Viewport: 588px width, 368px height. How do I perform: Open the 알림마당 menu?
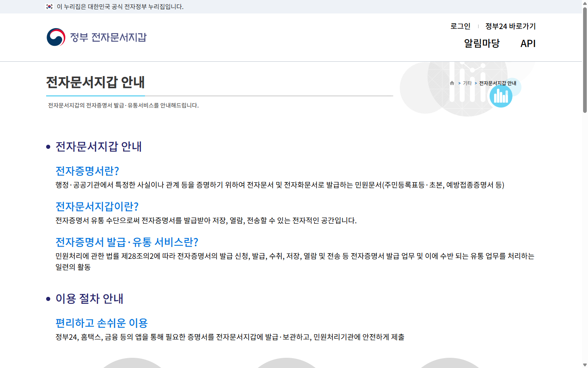coord(482,43)
